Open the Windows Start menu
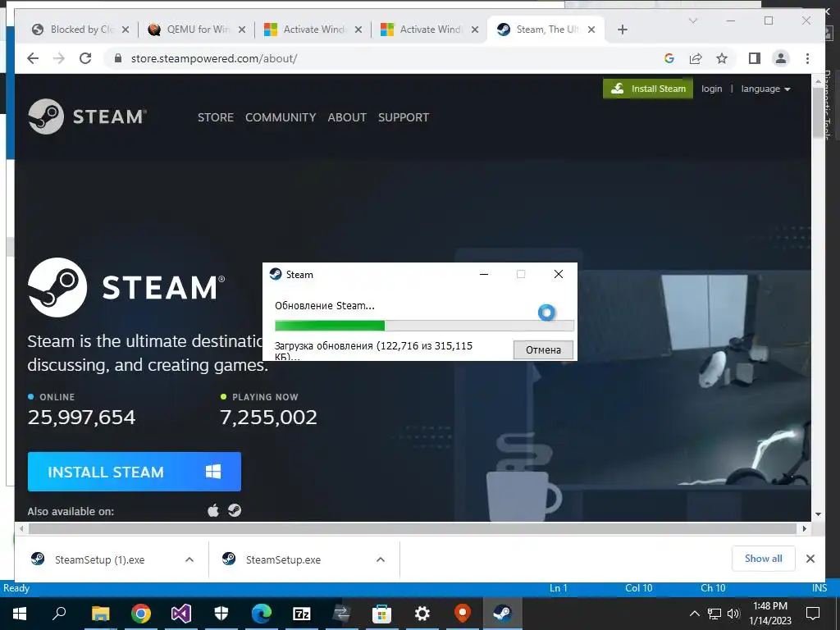Screen dimensions: 840x630 click(20, 614)
